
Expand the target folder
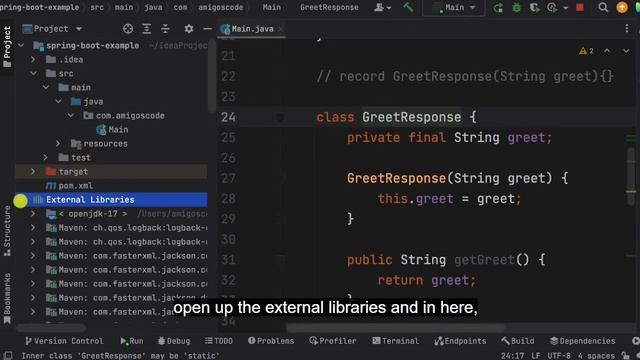(x=33, y=171)
